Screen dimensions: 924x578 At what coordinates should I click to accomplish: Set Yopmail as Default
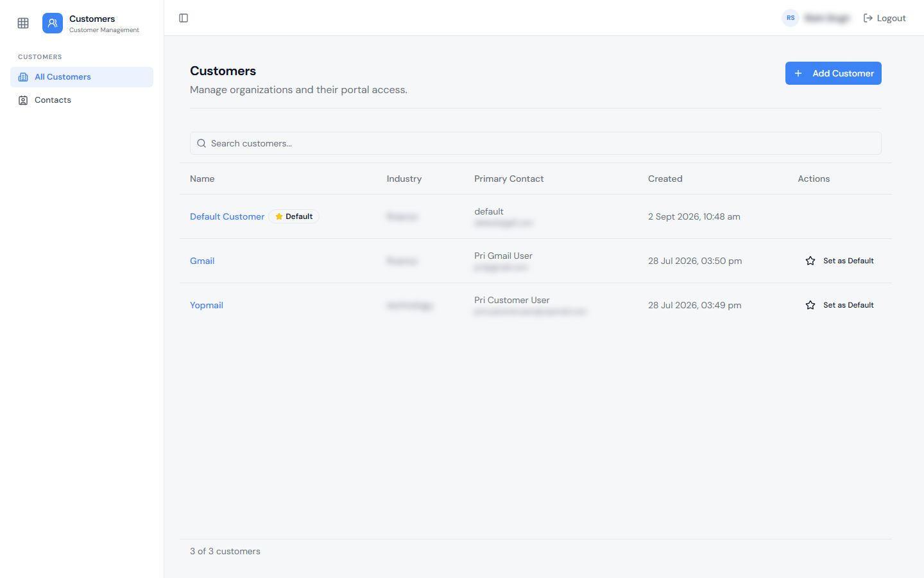point(839,305)
